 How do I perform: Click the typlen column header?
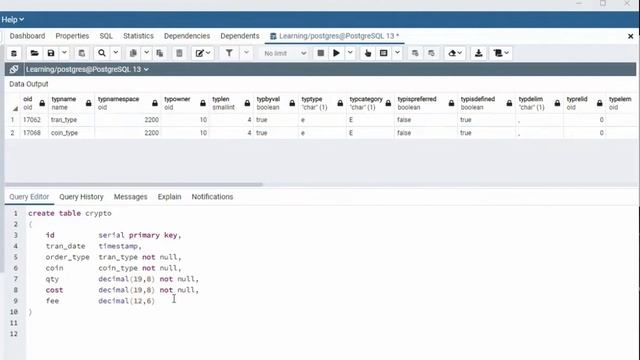231,103
